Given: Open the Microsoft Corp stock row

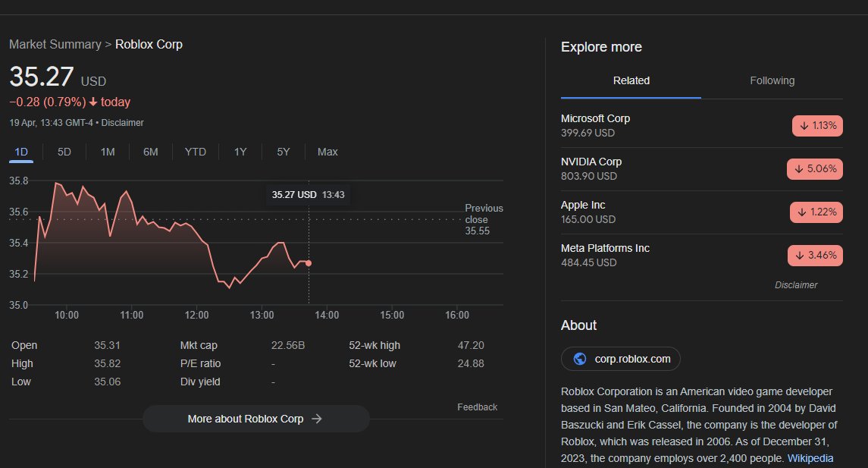Looking at the screenshot, I should coord(701,126).
